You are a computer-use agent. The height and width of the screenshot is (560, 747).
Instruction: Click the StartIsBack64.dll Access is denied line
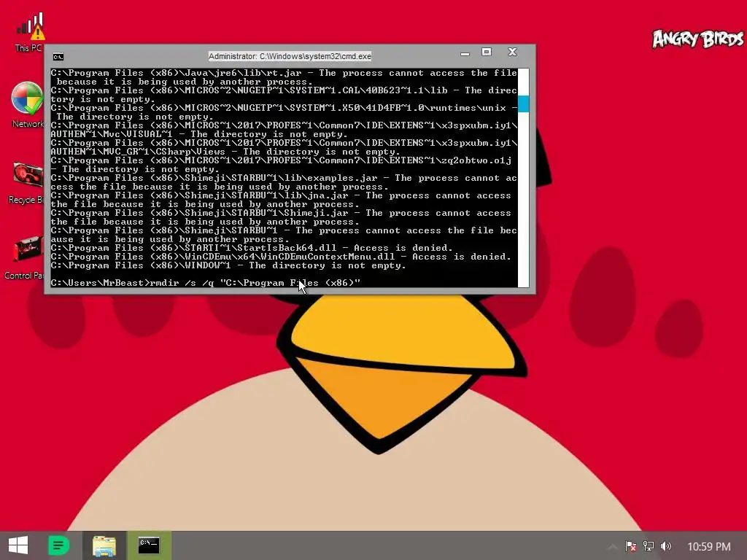pyautogui.click(x=252, y=248)
